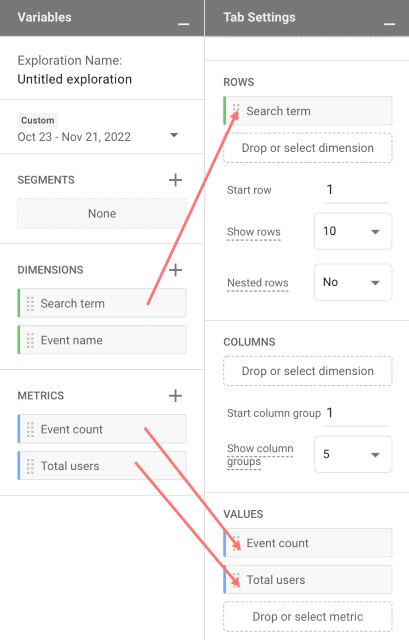Select the Event count metric in Variables
The height and width of the screenshot is (640, 409).
102,429
